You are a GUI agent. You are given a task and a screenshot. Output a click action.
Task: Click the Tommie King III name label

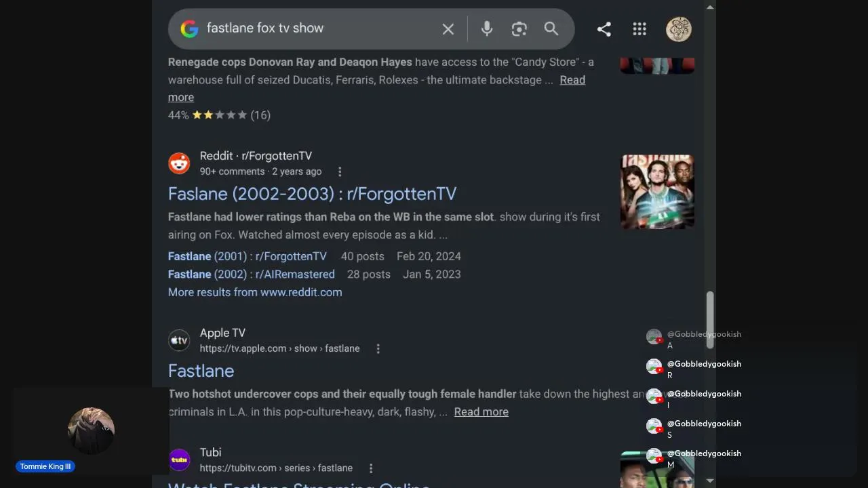click(45, 466)
